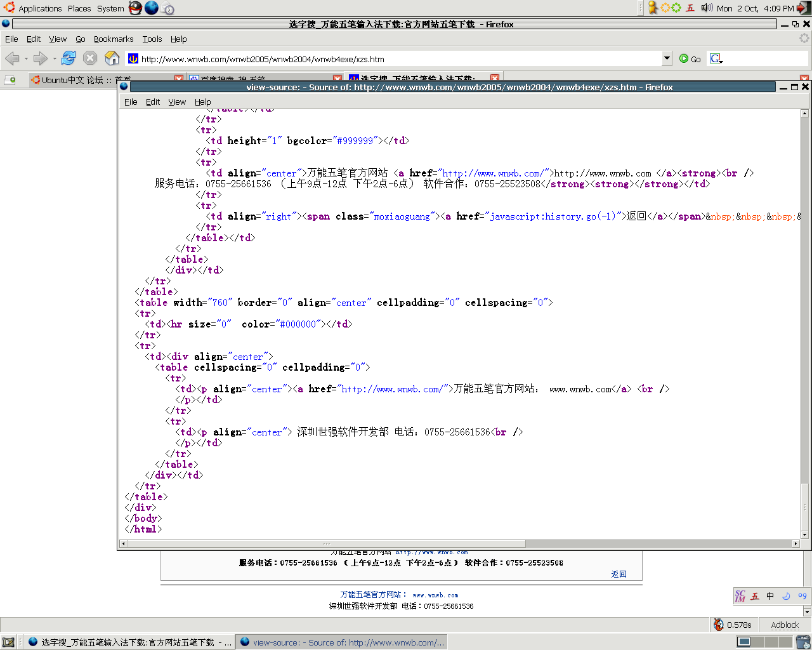Close the Ubuntu中文 论坛 tab
This screenshot has width=812, height=650.
(179, 79)
